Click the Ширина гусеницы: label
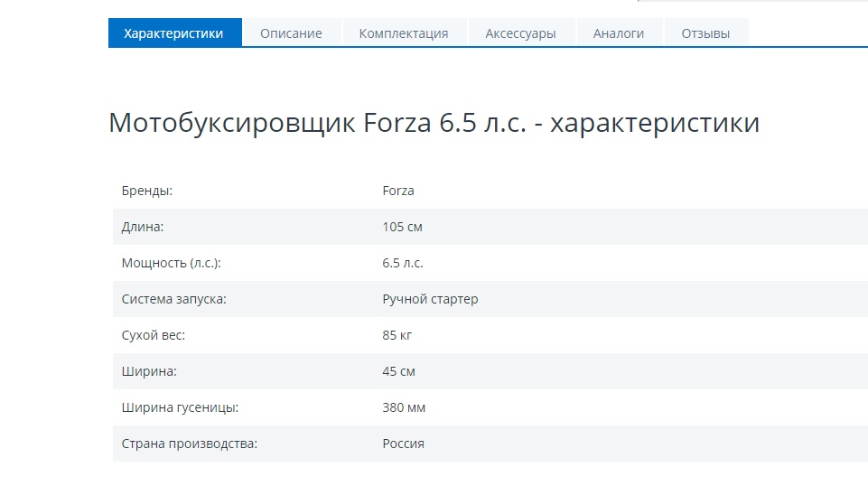868x486 pixels. [x=180, y=408]
